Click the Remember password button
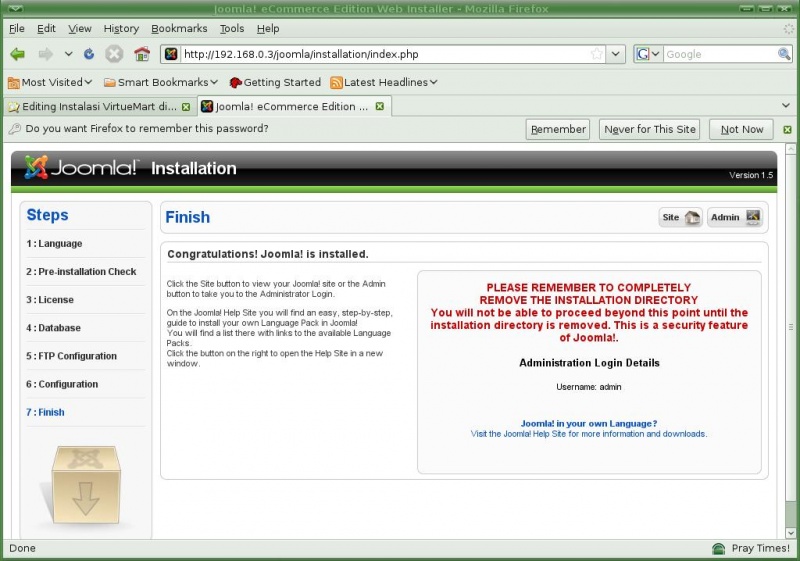Viewport: 800px width, 561px height. 558,129
